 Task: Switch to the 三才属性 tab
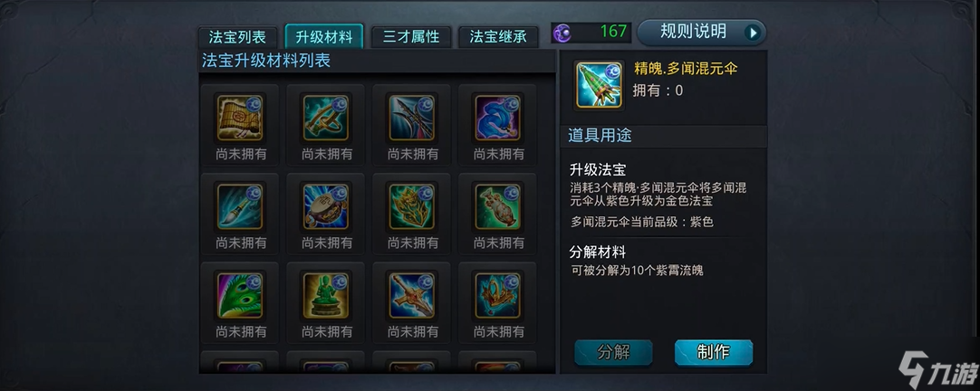tap(410, 37)
